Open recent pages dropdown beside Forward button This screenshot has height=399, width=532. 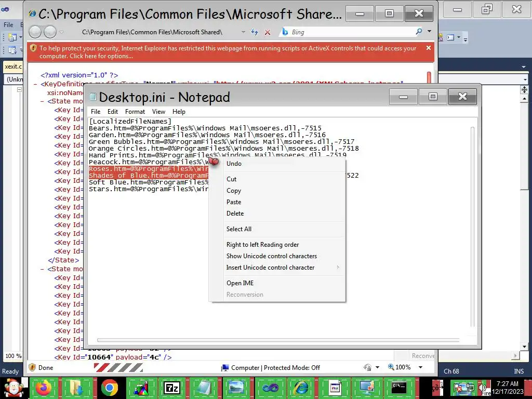[x=61, y=32]
